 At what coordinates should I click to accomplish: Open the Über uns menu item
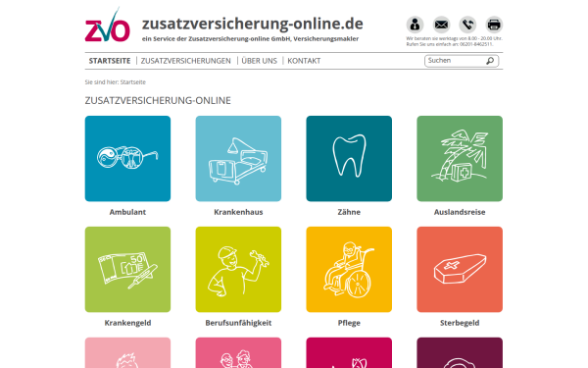coord(259,61)
